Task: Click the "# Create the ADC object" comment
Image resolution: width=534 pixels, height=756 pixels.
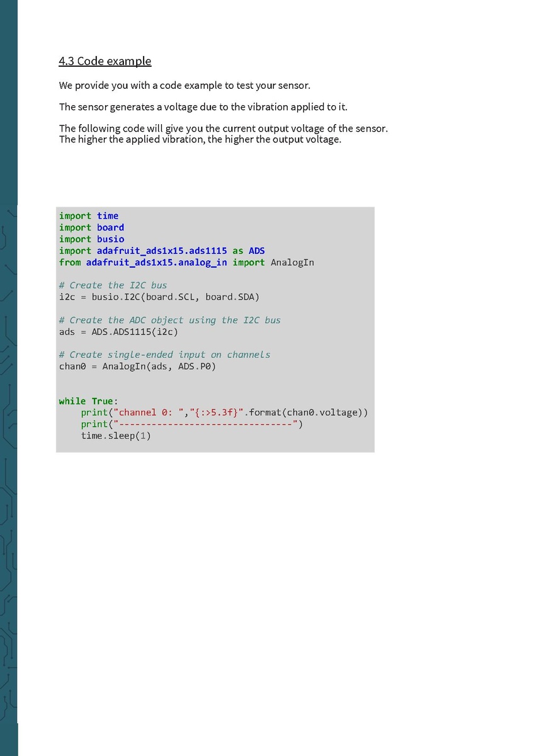Action: 169,320
